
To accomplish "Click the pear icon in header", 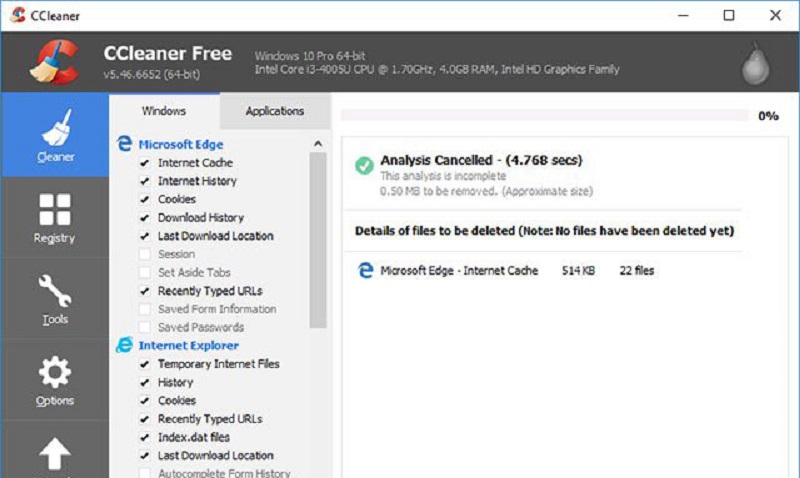I will coord(755,65).
